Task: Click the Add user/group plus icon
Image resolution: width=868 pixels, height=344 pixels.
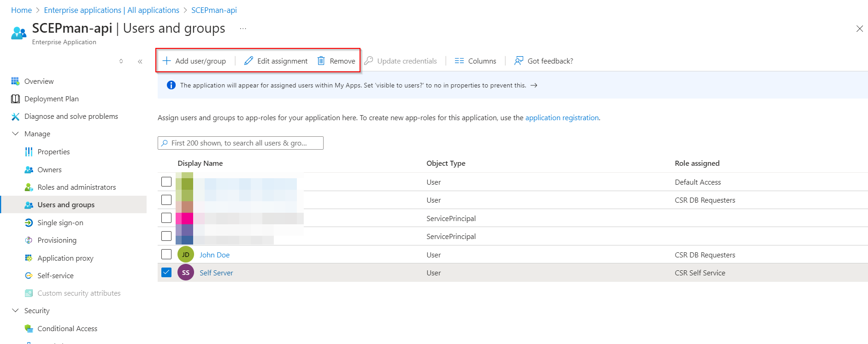Action: tap(167, 61)
